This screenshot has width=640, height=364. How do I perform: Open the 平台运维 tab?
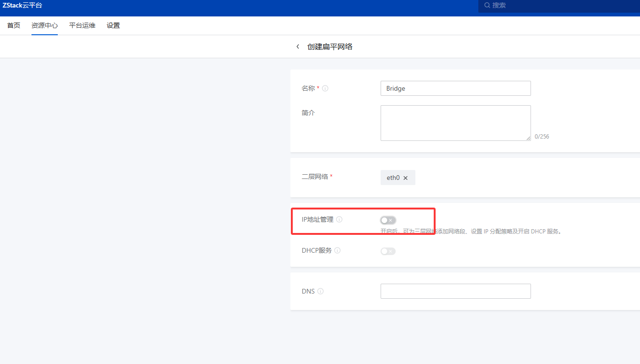82,25
